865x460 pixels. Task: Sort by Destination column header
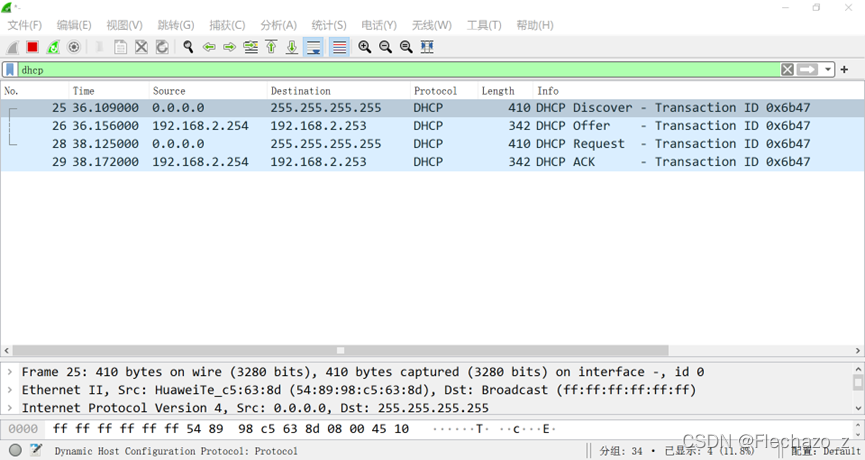(x=339, y=91)
